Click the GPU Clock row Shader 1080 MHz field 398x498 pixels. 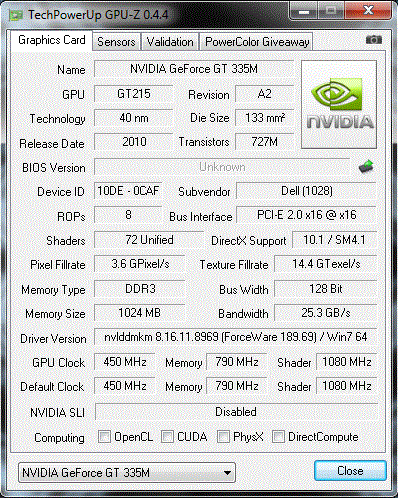(x=346, y=362)
